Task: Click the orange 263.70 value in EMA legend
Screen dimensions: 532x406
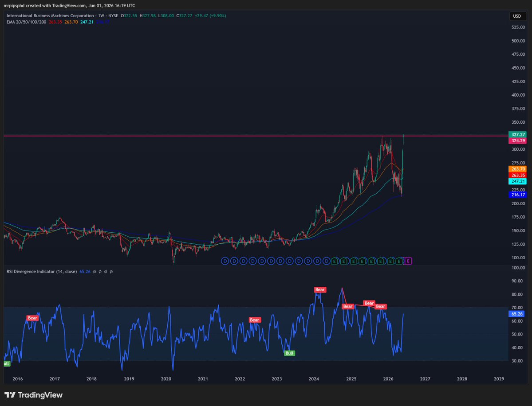Action: click(71, 22)
